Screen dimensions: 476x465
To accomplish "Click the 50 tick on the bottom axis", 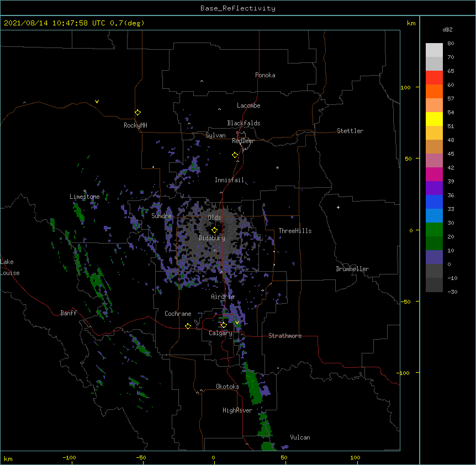I will tap(284, 457).
